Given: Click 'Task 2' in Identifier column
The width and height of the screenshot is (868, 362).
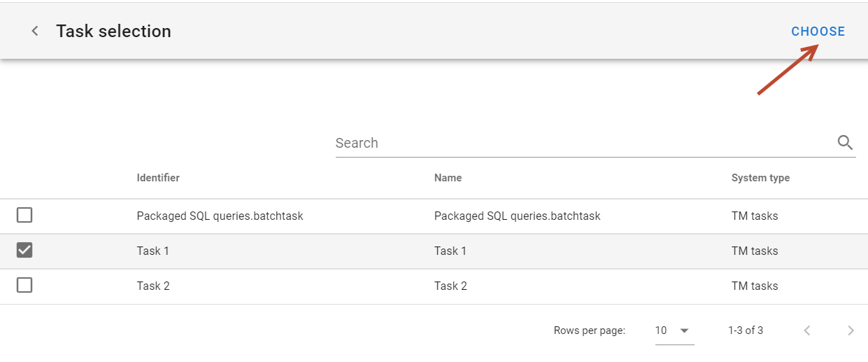Looking at the screenshot, I should pyautogui.click(x=153, y=286).
